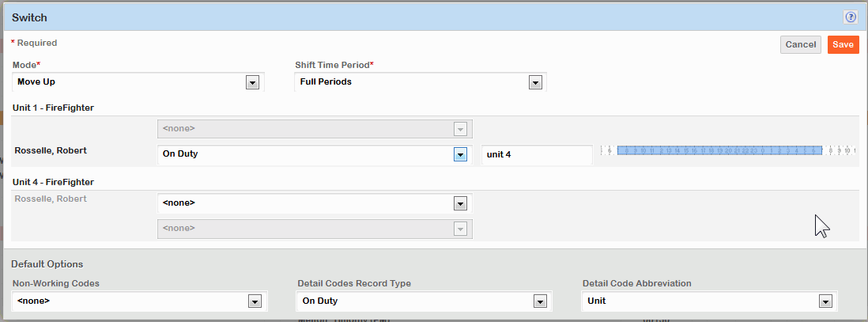The height and width of the screenshot is (322, 868).
Task: Select Rosselle, Robert in Unit 1 row
Action: 51,150
